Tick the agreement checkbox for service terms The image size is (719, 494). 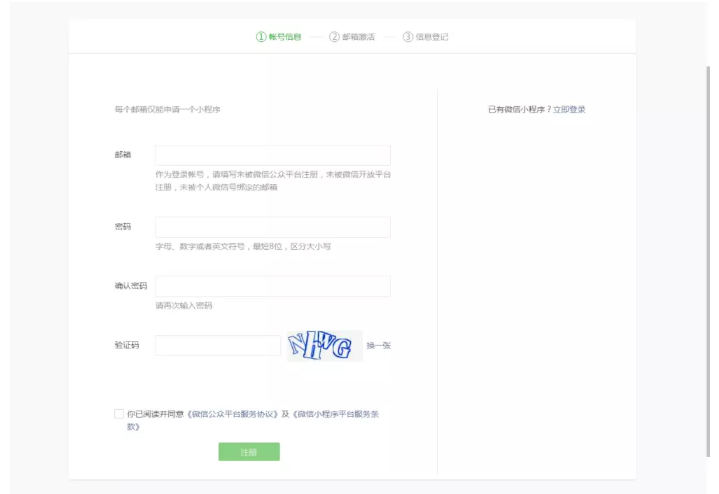click(x=120, y=413)
